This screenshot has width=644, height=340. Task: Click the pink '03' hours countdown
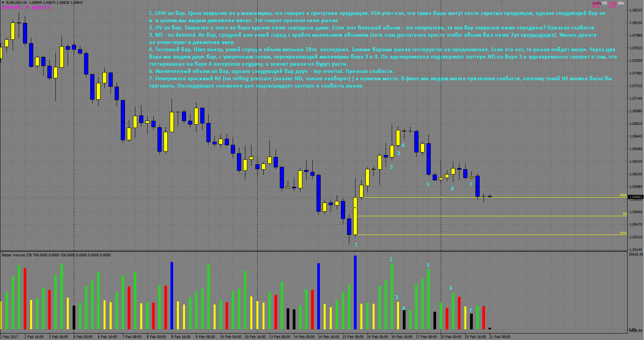pos(596,5)
